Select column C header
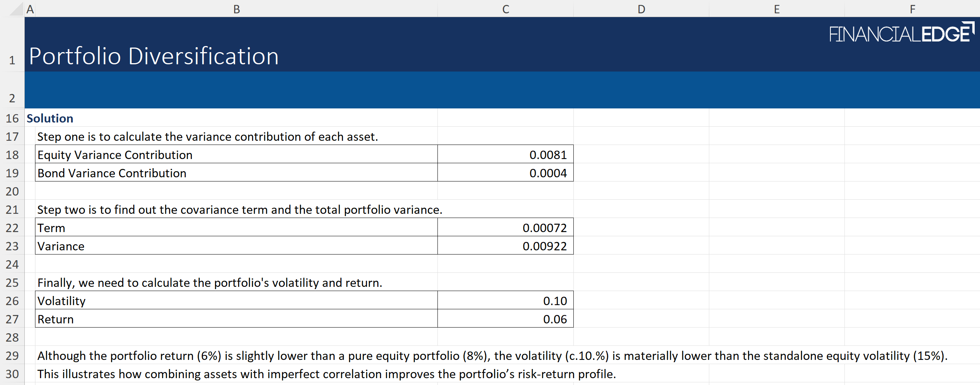This screenshot has height=385, width=980. coord(505,9)
